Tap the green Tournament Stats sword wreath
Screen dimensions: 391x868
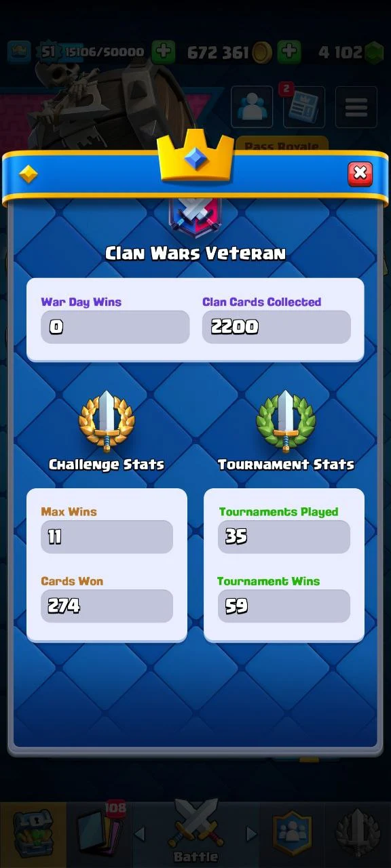[286, 420]
